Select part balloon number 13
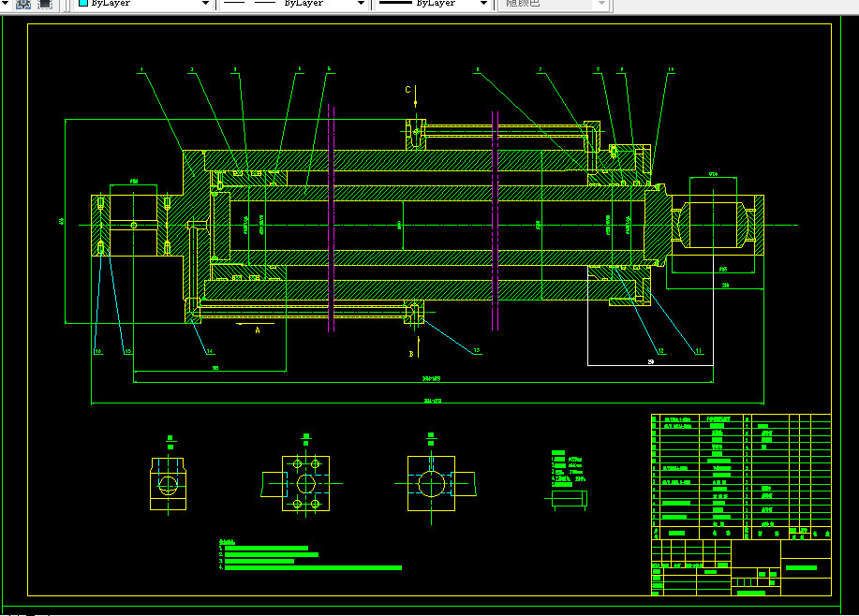This screenshot has width=859, height=616. (x=477, y=350)
